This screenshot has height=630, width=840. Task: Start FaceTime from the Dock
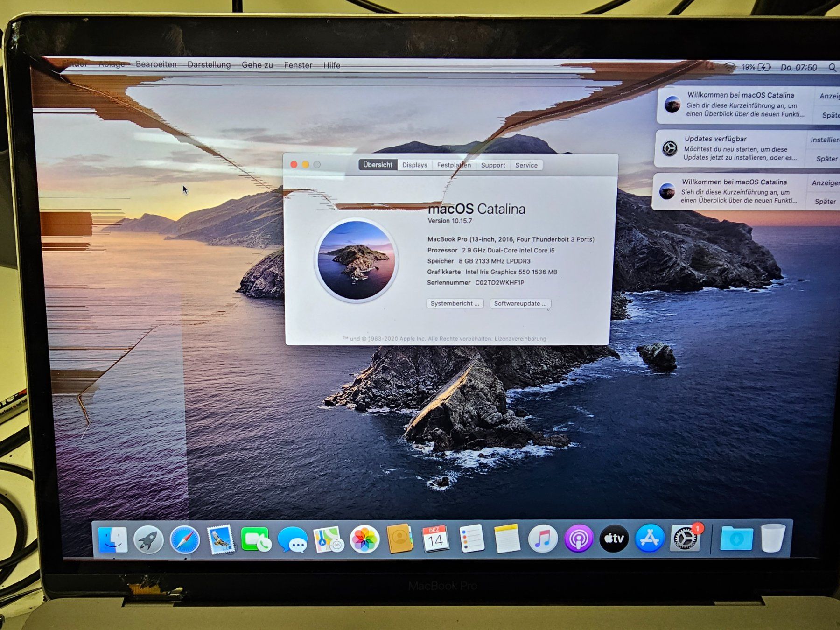tap(256, 540)
